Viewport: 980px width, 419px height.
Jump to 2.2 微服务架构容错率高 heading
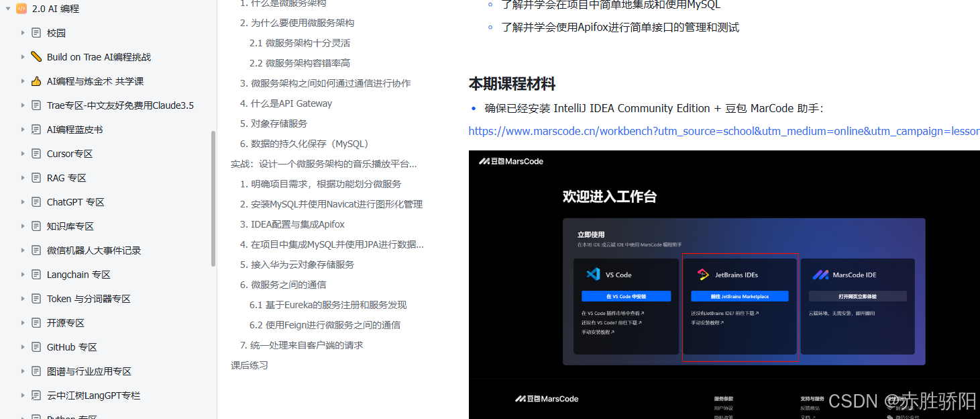[300, 63]
